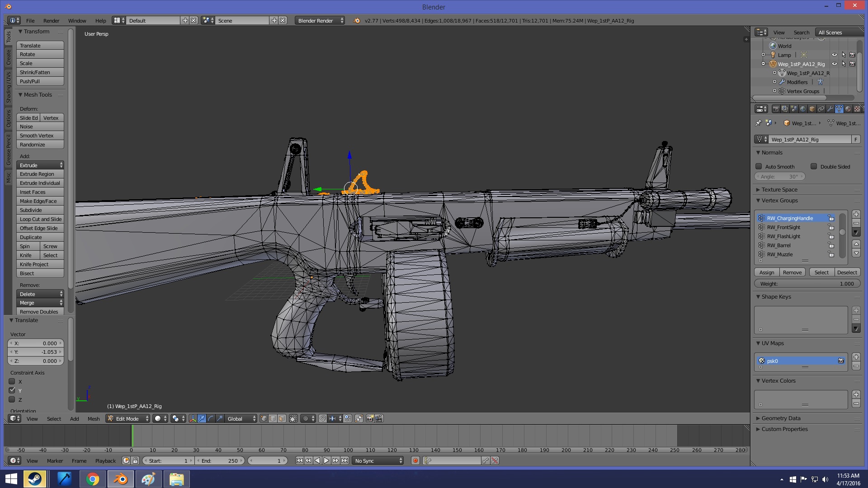Open the Render camera properties tab
This screenshot has height=488, width=868.
[776, 109]
